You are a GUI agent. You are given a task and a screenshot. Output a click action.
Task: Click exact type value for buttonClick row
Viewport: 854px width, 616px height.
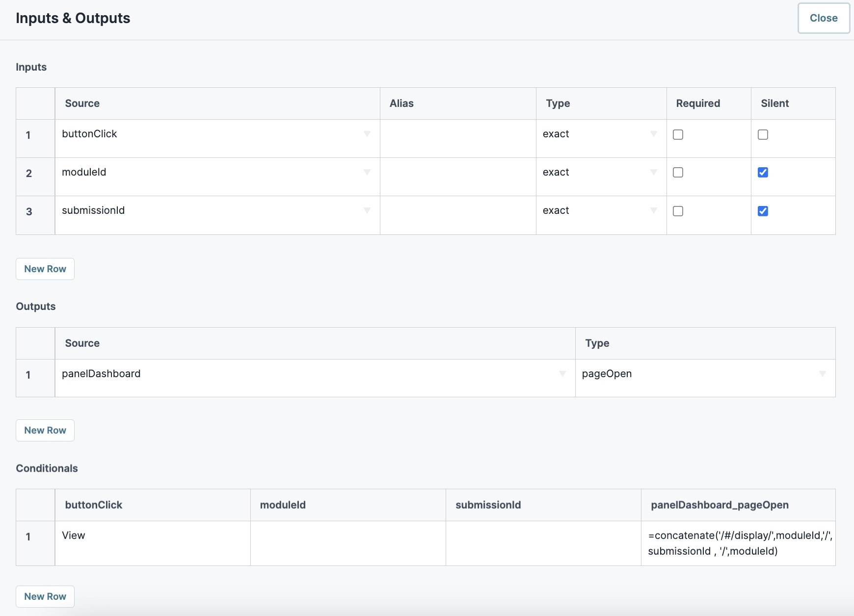pos(556,134)
